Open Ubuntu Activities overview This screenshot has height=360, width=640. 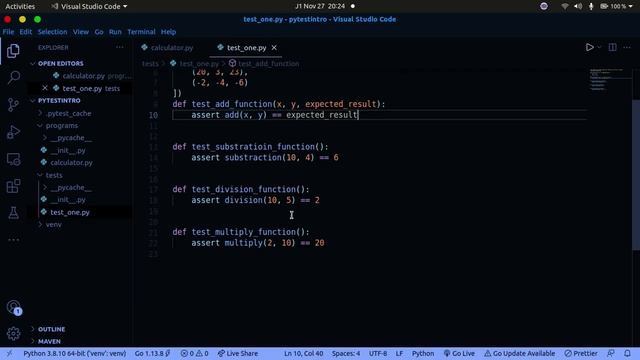(20, 6)
